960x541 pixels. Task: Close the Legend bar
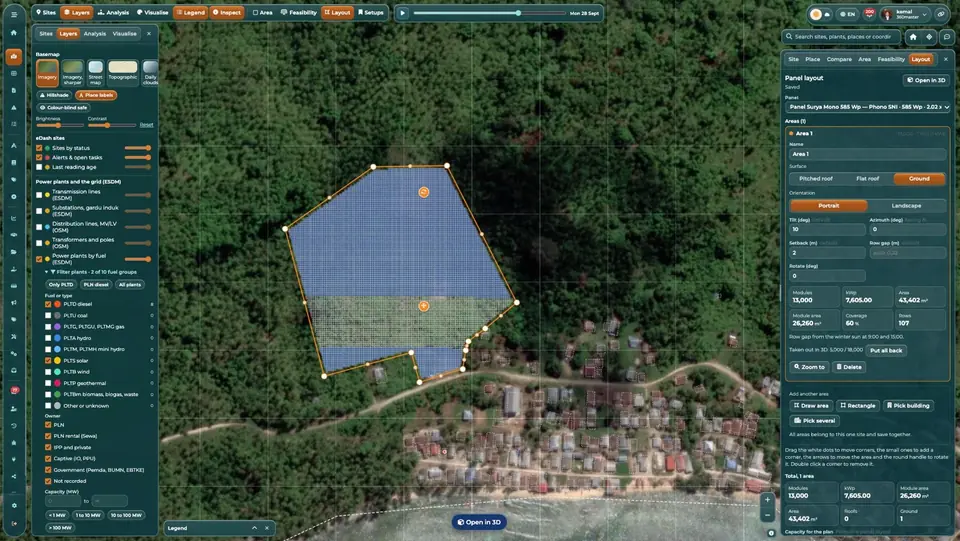267,528
